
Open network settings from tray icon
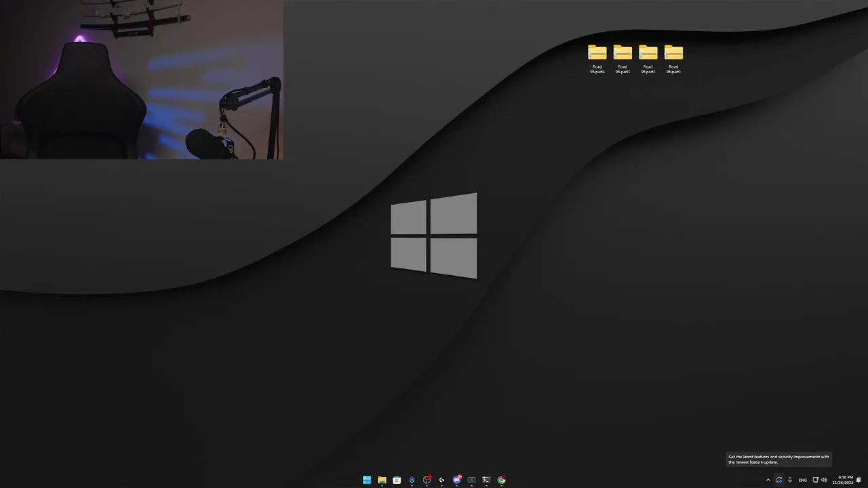click(815, 480)
